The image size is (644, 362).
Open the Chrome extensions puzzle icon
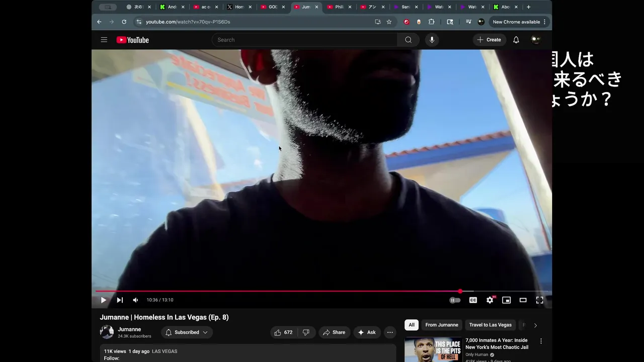click(x=431, y=22)
